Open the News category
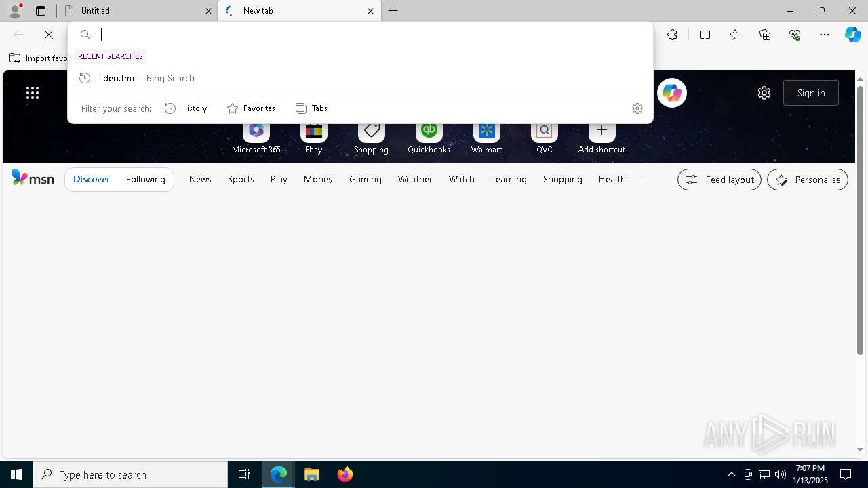Viewport: 868px width, 488px height. coord(200,179)
